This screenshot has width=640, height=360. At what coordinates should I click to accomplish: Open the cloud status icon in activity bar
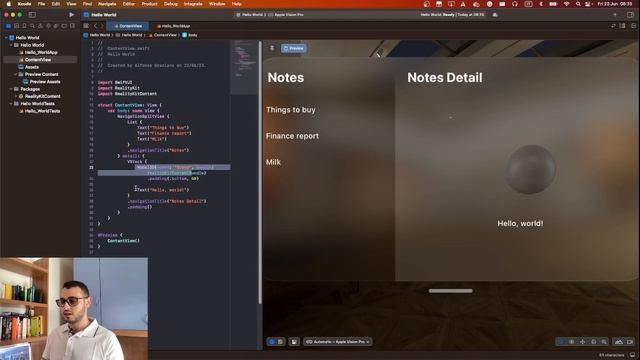[x=495, y=15]
